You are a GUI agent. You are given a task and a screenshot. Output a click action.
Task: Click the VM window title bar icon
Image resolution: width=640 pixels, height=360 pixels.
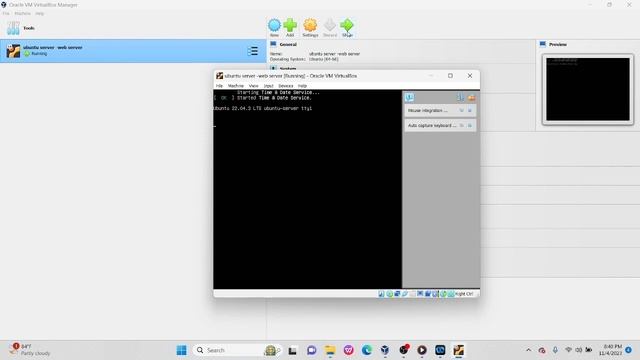[x=220, y=76]
